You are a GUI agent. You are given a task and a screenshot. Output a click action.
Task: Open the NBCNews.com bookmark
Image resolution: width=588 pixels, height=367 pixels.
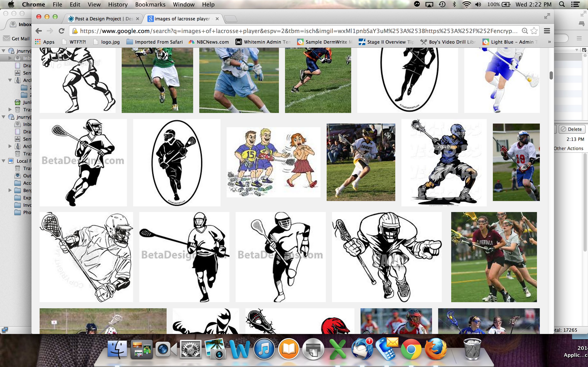point(209,42)
